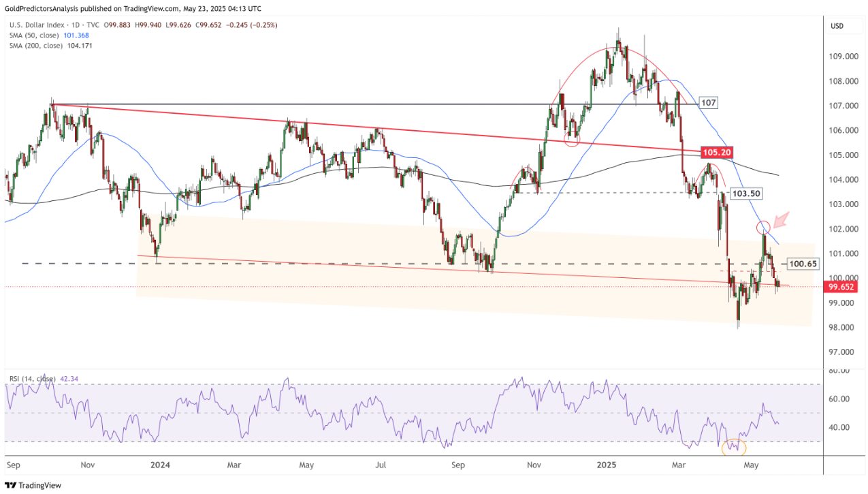Click the 103.50 dashed line label
The image size is (868, 494).
pyautogui.click(x=745, y=194)
